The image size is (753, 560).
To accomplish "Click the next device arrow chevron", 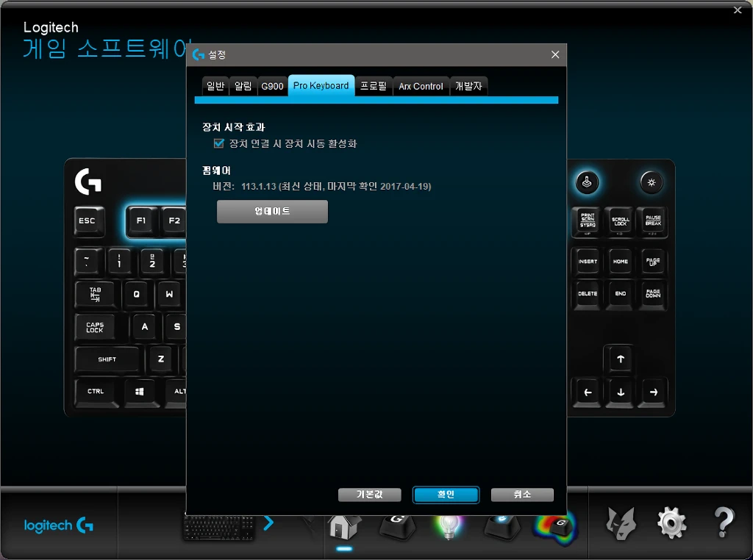I will [268, 523].
